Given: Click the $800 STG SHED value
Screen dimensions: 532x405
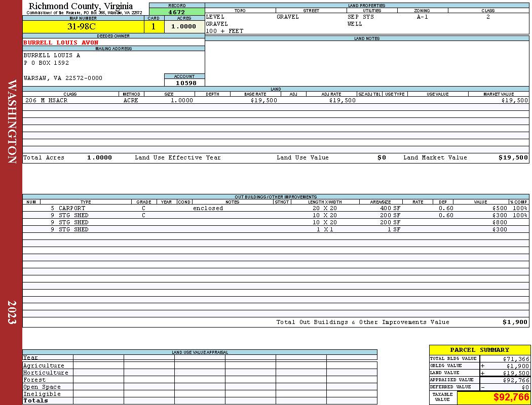Looking at the screenshot, I should click(x=500, y=222).
